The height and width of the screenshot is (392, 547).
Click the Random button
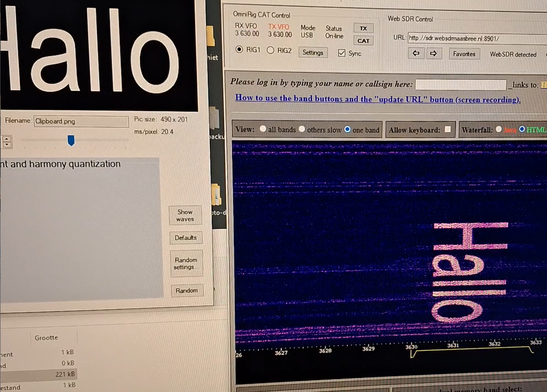[187, 290]
